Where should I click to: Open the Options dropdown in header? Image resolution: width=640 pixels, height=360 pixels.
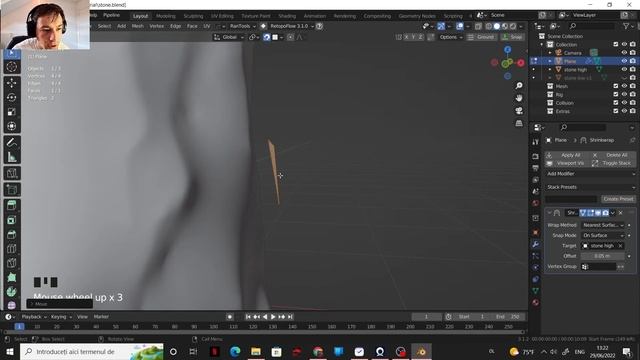pyautogui.click(x=451, y=37)
